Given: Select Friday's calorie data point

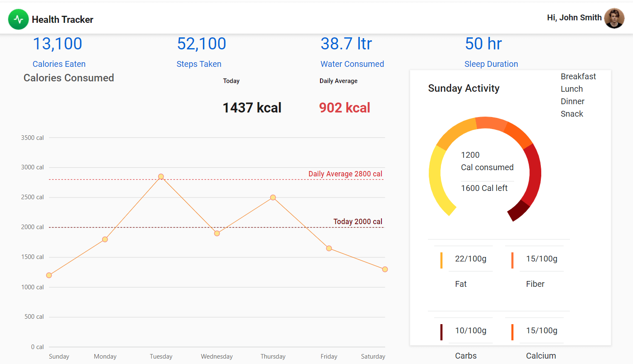Looking at the screenshot, I should 329,248.
